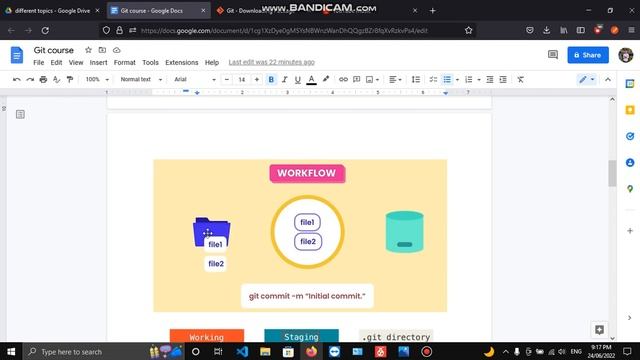This screenshot has height=360, width=640.
Task: Reload the page in the browser
Action: pyautogui.click(x=45, y=30)
